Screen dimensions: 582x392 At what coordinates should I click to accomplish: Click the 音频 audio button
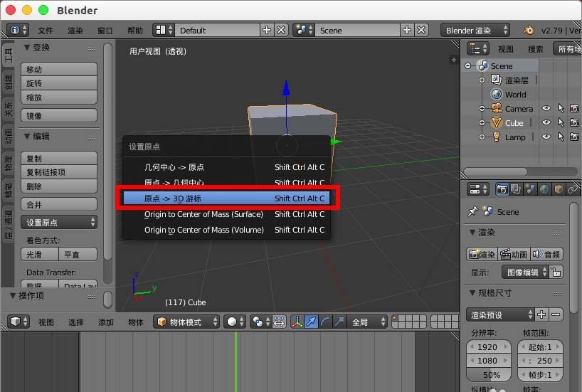[x=546, y=255]
